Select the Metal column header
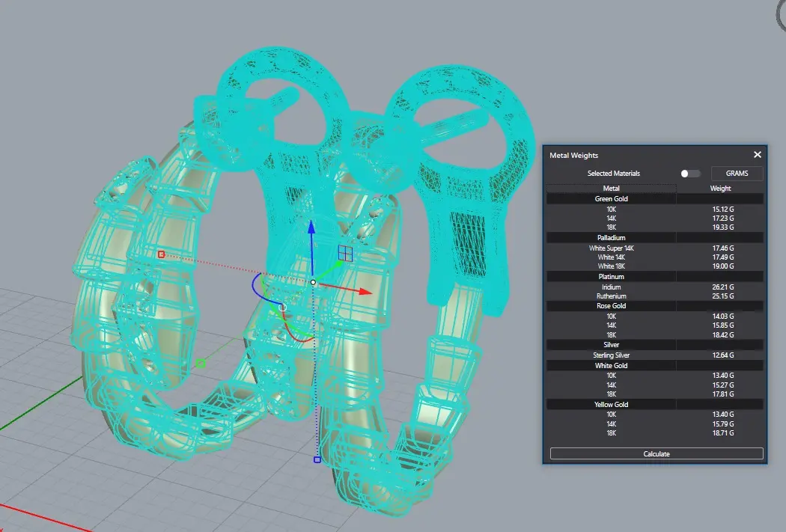The height and width of the screenshot is (532, 786). (611, 189)
